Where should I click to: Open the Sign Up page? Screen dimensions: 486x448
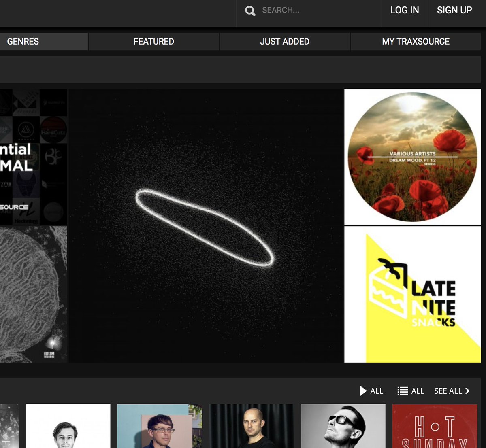point(454,10)
